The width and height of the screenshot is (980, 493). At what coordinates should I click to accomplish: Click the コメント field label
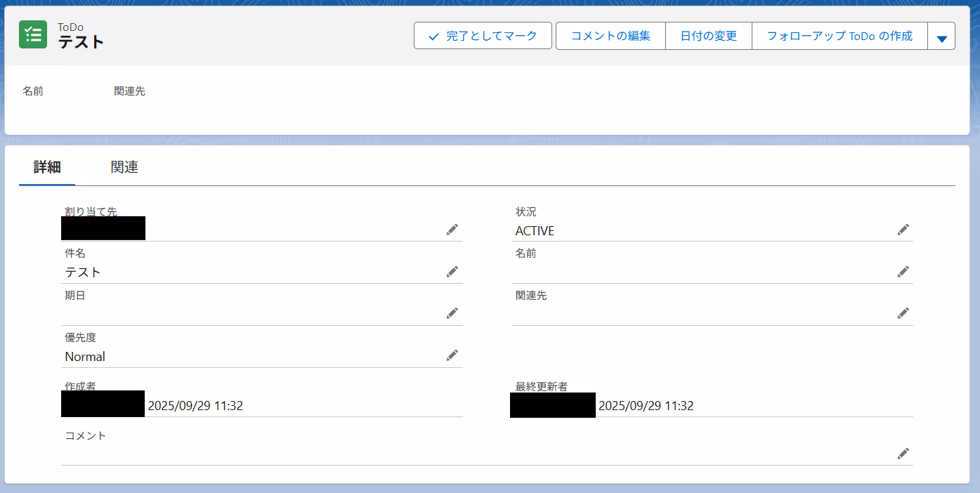[x=86, y=435]
